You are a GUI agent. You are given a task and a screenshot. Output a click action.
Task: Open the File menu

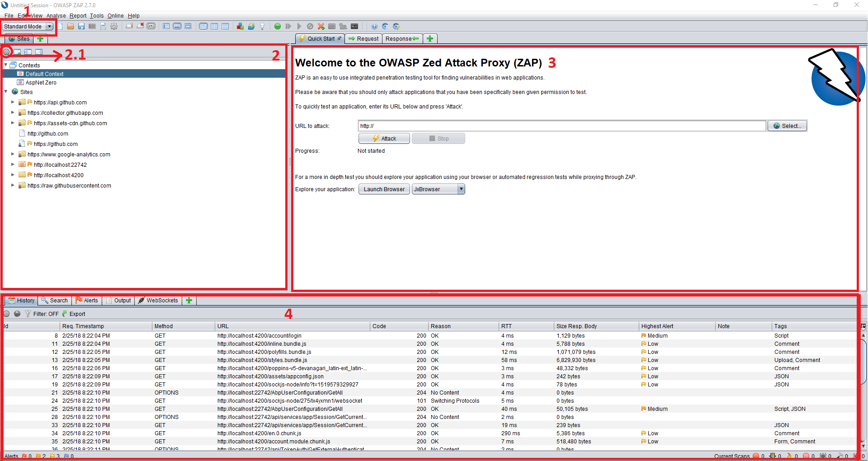tap(9, 16)
